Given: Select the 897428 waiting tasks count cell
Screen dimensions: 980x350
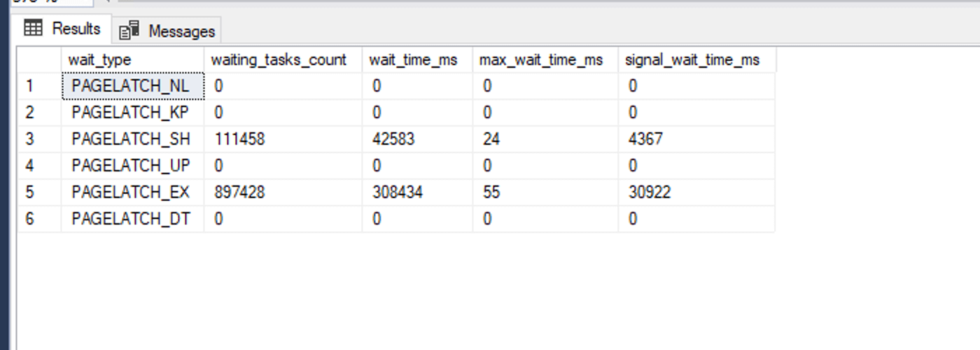Looking at the screenshot, I should point(282,192).
